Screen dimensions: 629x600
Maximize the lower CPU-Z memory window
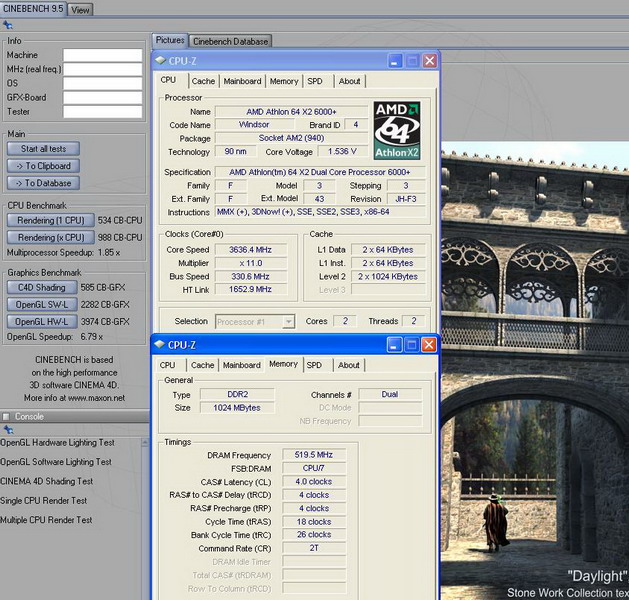tap(412, 345)
